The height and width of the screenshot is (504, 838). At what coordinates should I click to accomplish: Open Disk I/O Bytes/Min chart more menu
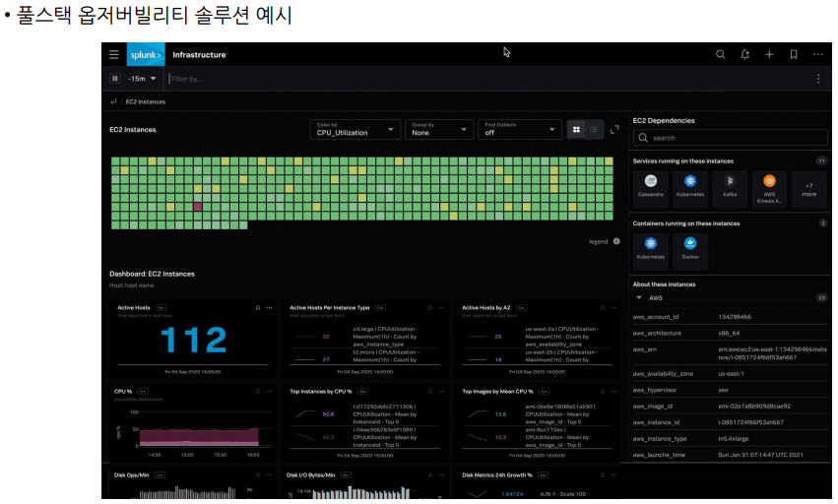coord(441,475)
